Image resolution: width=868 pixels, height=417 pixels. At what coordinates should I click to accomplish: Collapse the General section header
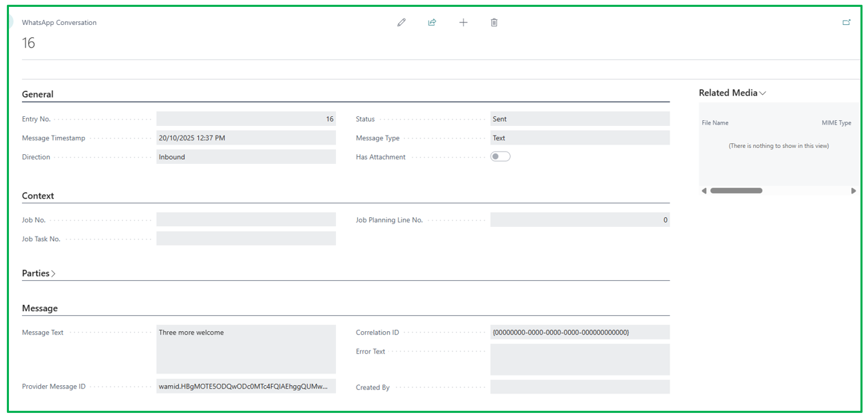click(38, 94)
